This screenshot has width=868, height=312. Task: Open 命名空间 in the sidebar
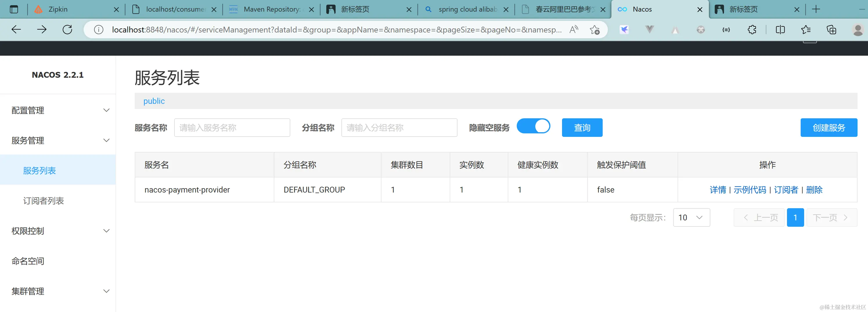click(58, 261)
